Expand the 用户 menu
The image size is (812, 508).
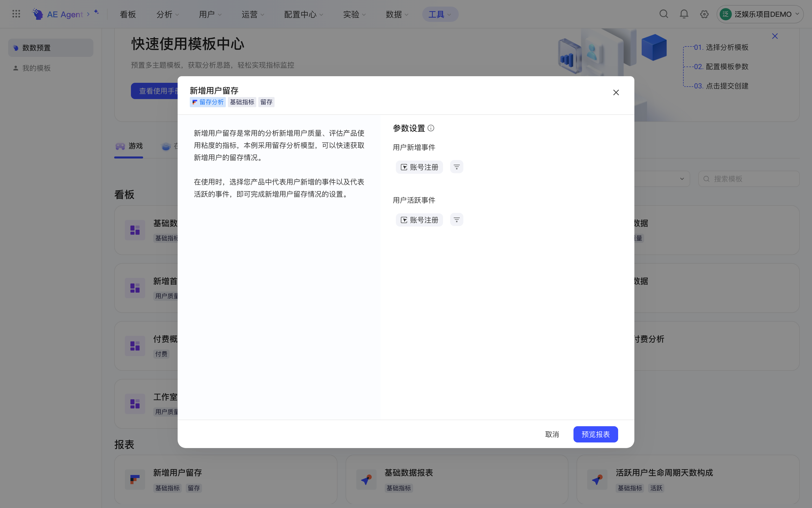click(x=210, y=14)
